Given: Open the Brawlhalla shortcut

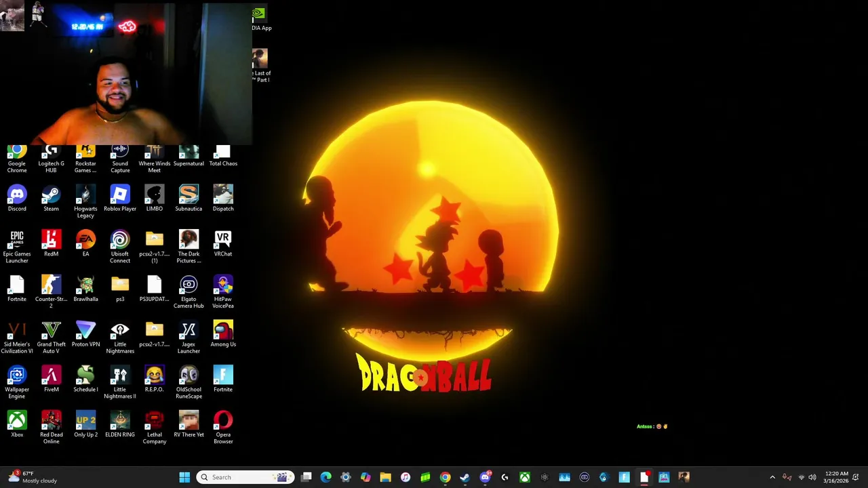Looking at the screenshot, I should (85, 289).
